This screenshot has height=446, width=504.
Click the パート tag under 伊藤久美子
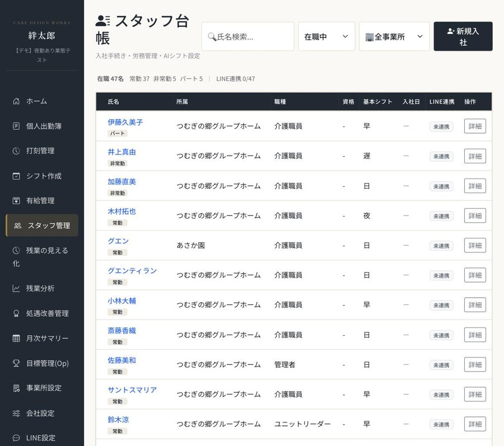point(118,134)
